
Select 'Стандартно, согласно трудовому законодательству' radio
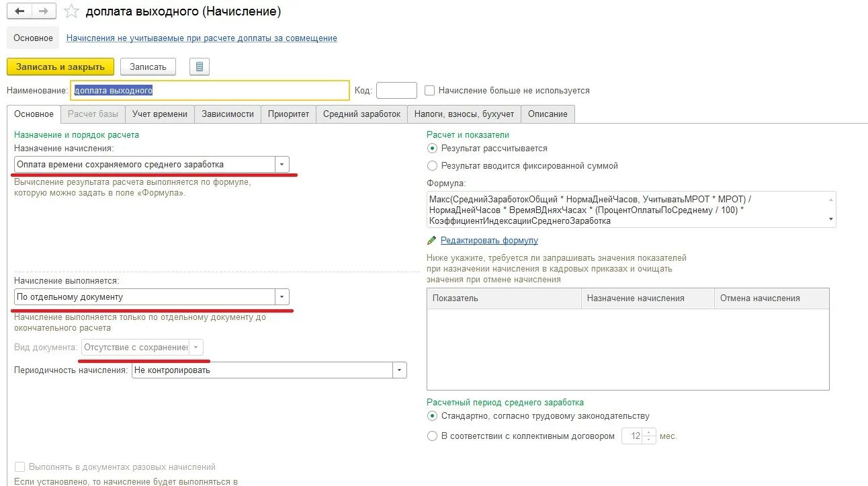[x=432, y=416]
